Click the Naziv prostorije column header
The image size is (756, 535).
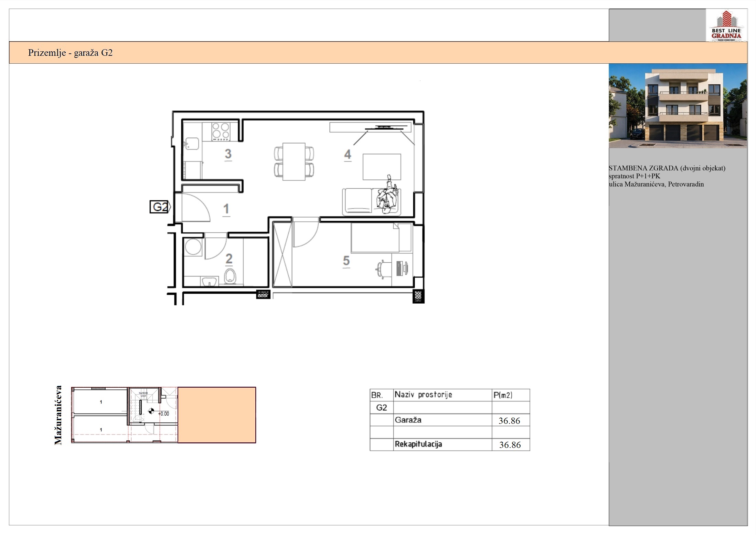[423, 395]
